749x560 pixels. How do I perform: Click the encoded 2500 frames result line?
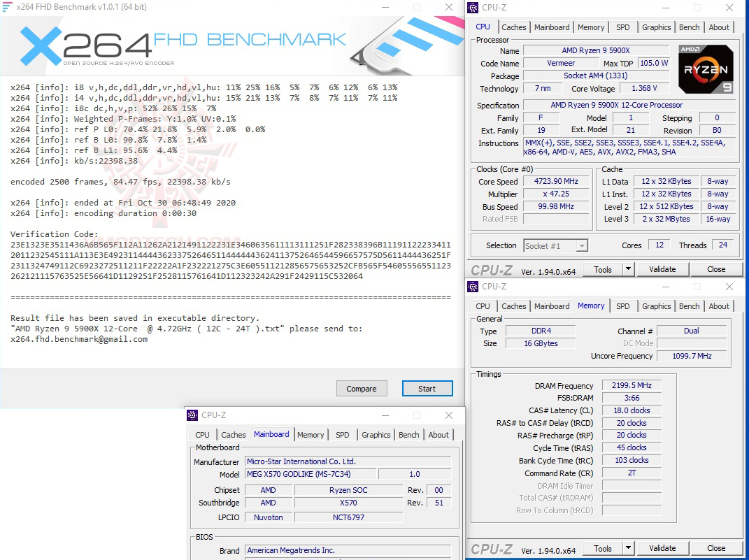120,182
